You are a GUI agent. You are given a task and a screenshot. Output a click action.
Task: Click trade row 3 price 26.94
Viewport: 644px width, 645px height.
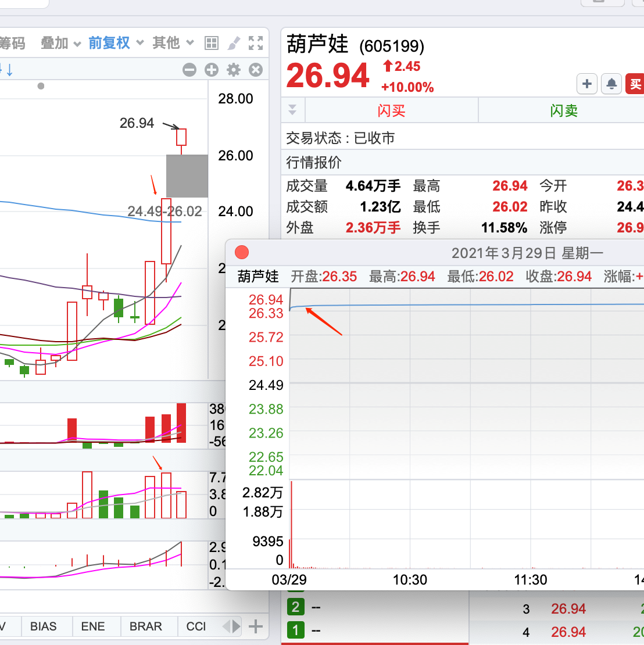click(568, 609)
